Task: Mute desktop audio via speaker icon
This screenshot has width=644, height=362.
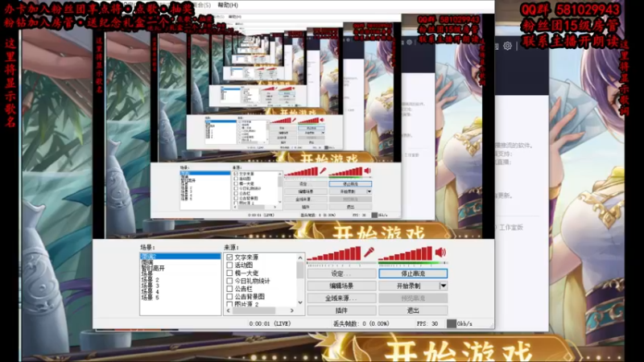Action: [440, 252]
